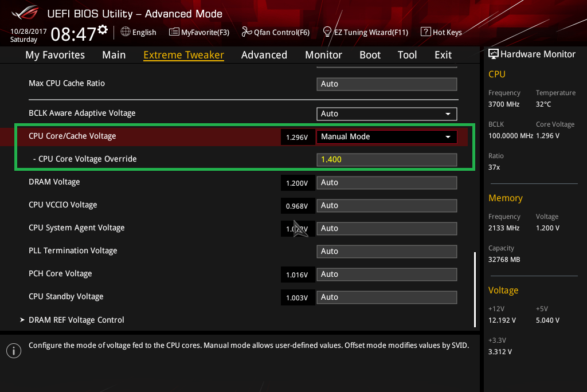Screen dimensions: 587x392
Task: Click the 1.003V CPU Standby reading
Action: click(x=298, y=298)
